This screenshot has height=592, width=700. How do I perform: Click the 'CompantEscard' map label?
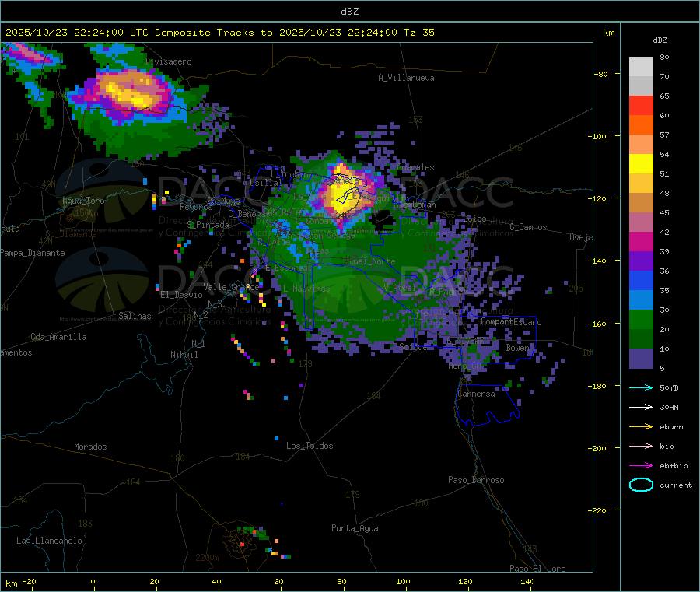[x=511, y=322]
